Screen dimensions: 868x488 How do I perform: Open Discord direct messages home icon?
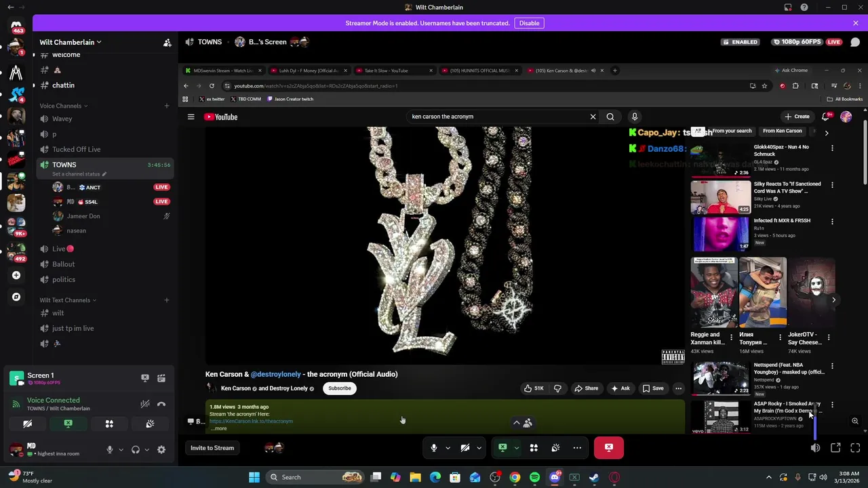coord(16,26)
